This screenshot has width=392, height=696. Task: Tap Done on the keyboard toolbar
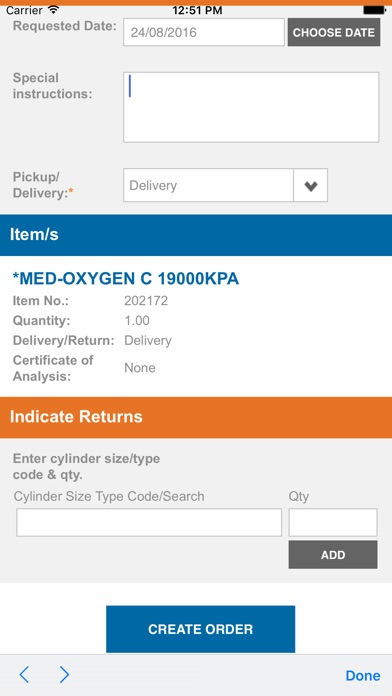tap(363, 675)
